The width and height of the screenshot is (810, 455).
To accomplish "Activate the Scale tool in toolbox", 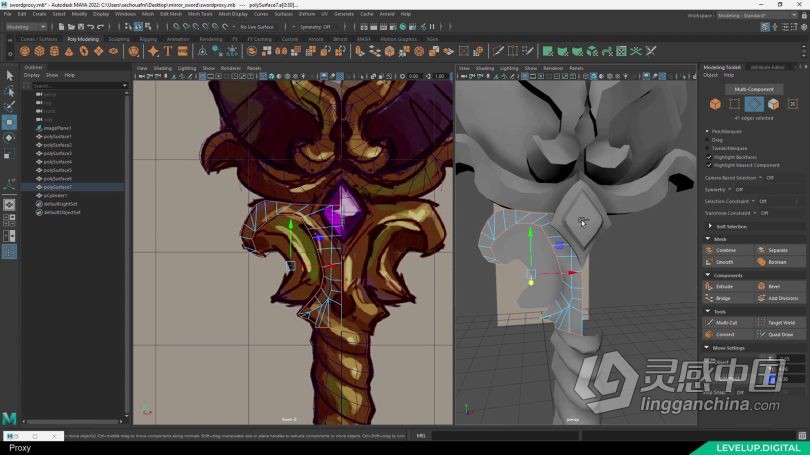I will (9, 153).
